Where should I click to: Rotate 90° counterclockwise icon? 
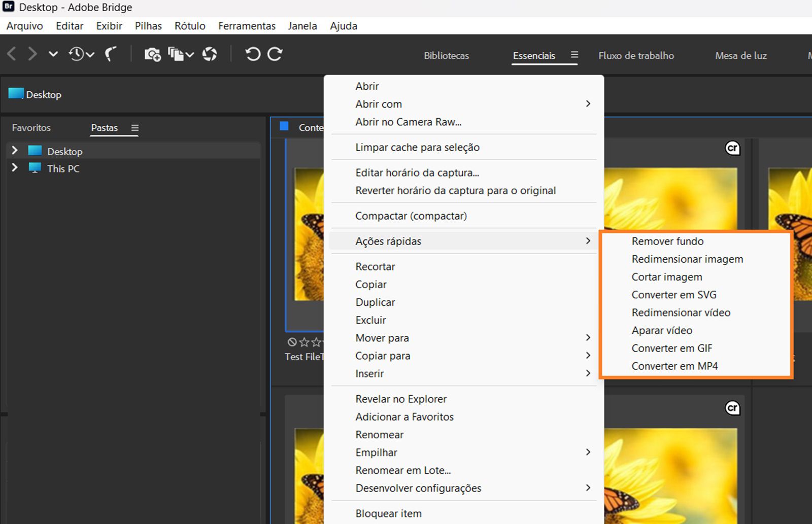pyautogui.click(x=253, y=54)
